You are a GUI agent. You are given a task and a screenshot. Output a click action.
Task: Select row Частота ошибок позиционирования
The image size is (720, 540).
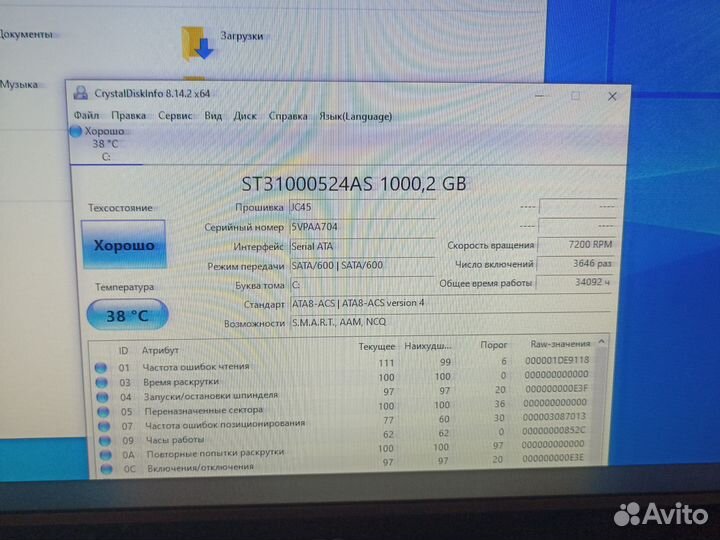pyautogui.click(x=343, y=422)
